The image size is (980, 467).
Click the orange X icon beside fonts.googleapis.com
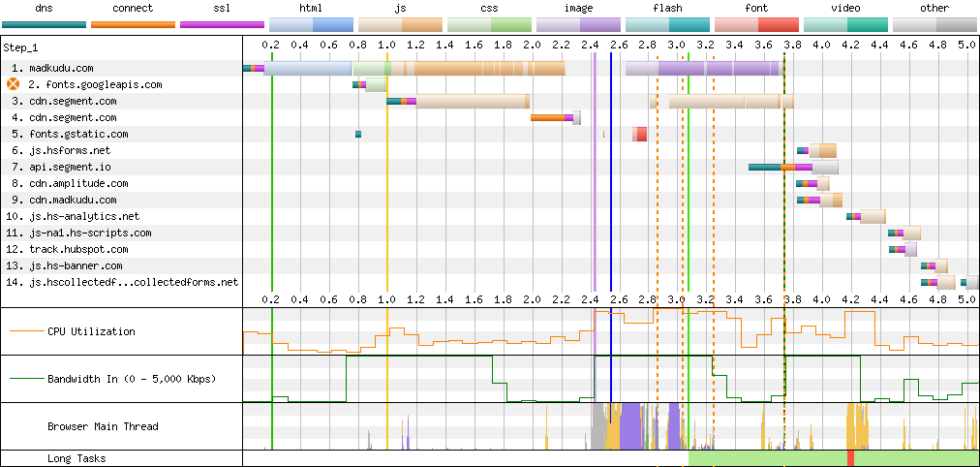click(14, 84)
